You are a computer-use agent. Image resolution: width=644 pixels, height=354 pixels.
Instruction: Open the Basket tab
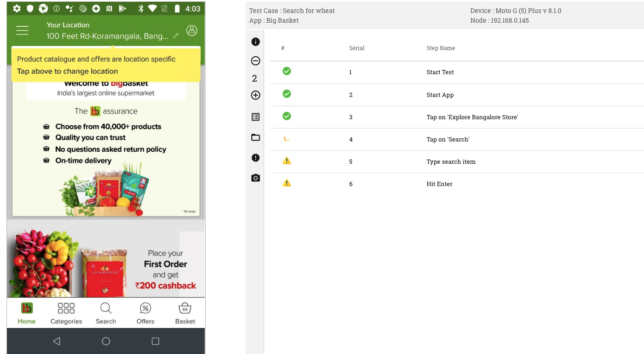(185, 314)
